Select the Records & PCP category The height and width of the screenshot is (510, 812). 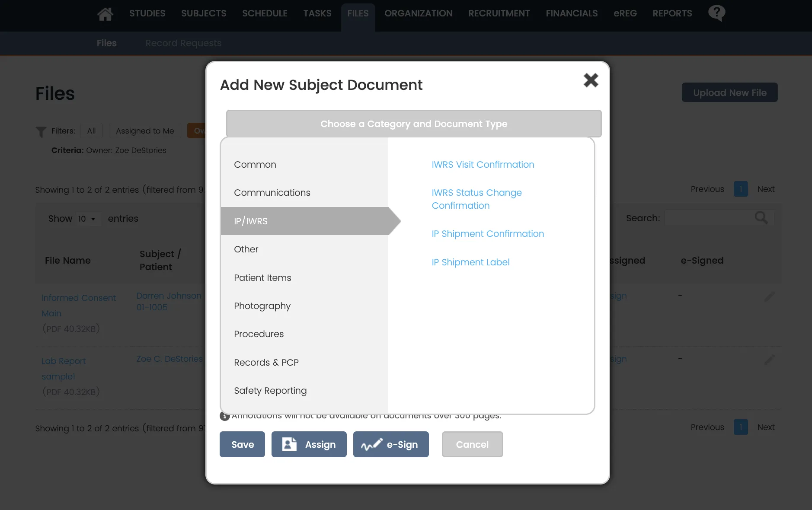click(x=304, y=363)
